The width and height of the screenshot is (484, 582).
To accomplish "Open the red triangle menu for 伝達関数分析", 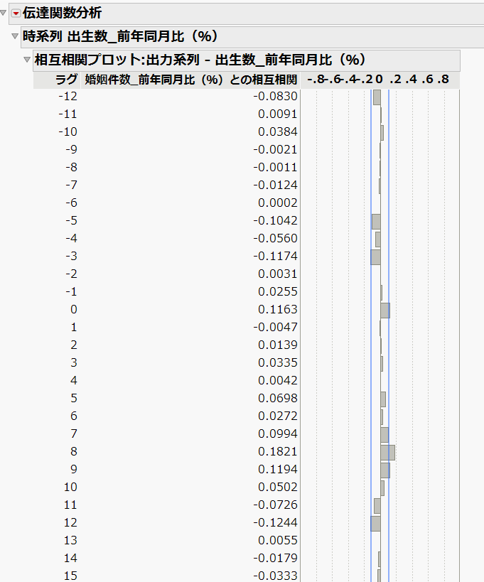I will point(16,13).
